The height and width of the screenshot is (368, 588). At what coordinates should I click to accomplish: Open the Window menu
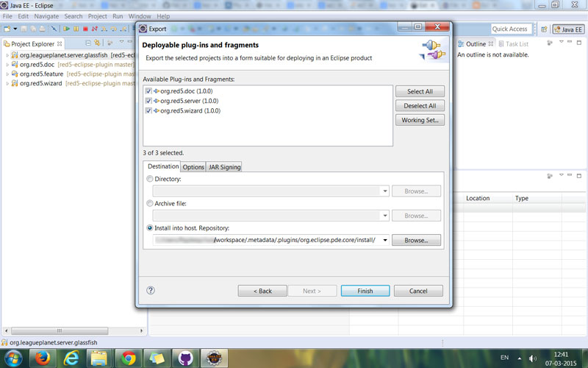tap(140, 16)
